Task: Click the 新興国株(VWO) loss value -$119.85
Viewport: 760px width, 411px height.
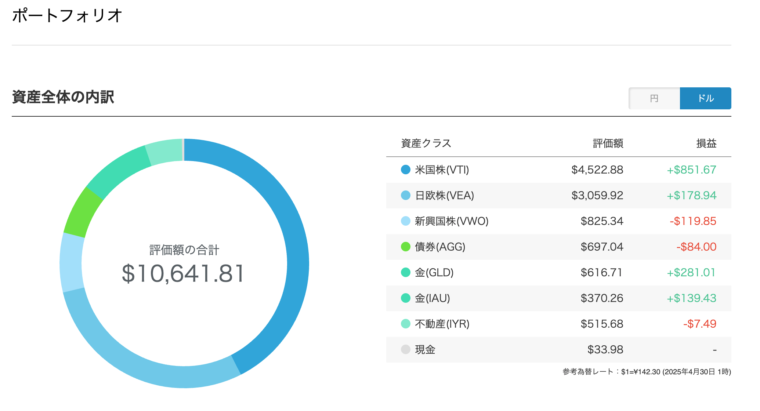Action: pyautogui.click(x=692, y=221)
